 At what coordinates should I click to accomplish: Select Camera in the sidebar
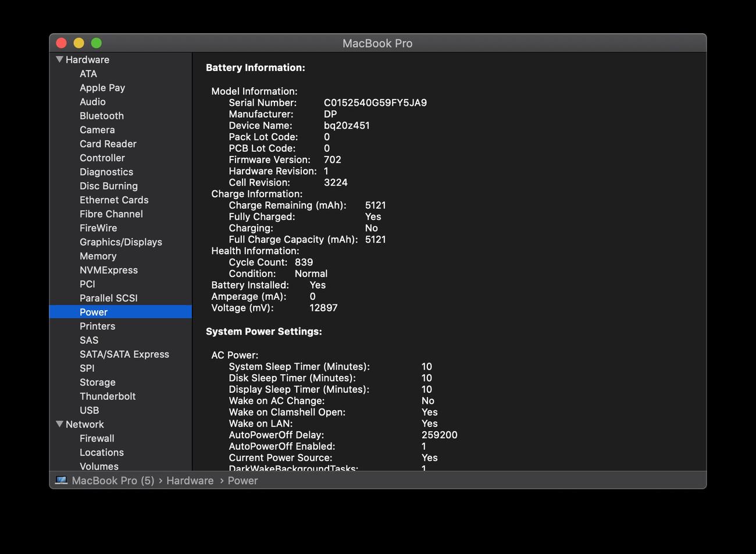[x=97, y=130]
